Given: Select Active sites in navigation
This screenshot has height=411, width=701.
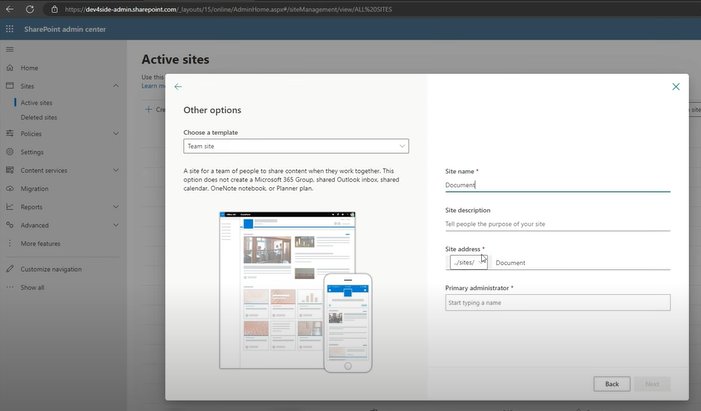Looking at the screenshot, I should click(x=37, y=102).
